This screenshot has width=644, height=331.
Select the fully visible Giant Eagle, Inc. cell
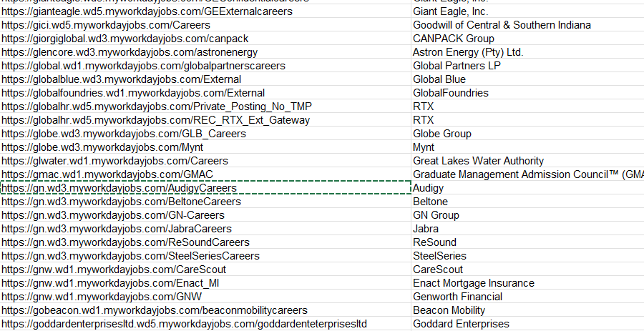(527, 11)
